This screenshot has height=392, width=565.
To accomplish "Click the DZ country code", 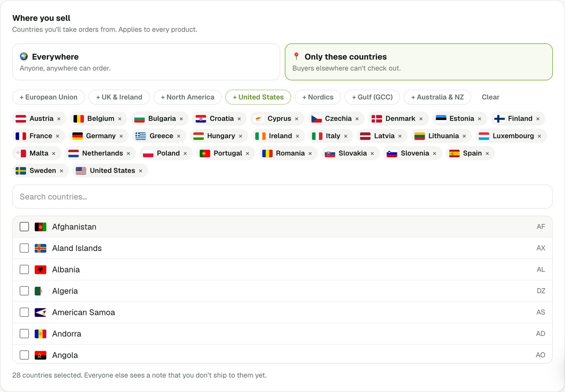I will (541, 291).
